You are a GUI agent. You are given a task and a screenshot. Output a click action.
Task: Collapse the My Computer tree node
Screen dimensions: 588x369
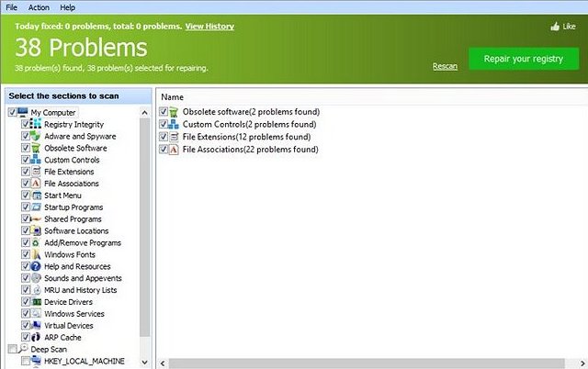[5, 113]
